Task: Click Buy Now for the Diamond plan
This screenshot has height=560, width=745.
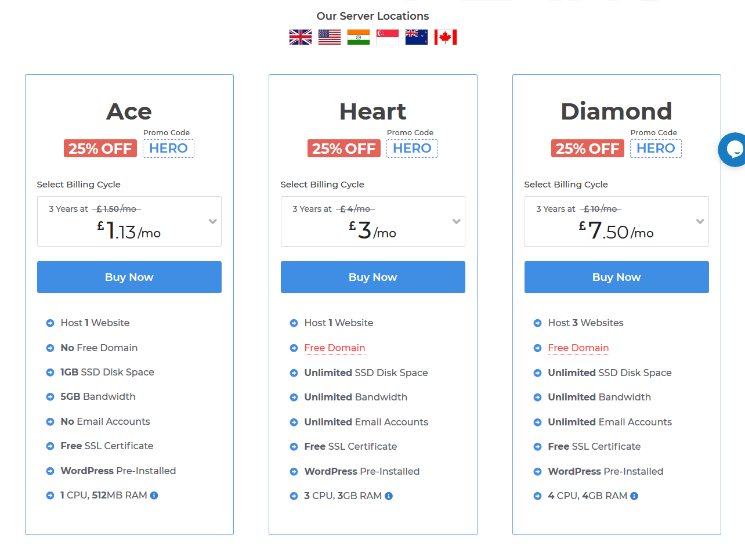Action: (x=617, y=277)
